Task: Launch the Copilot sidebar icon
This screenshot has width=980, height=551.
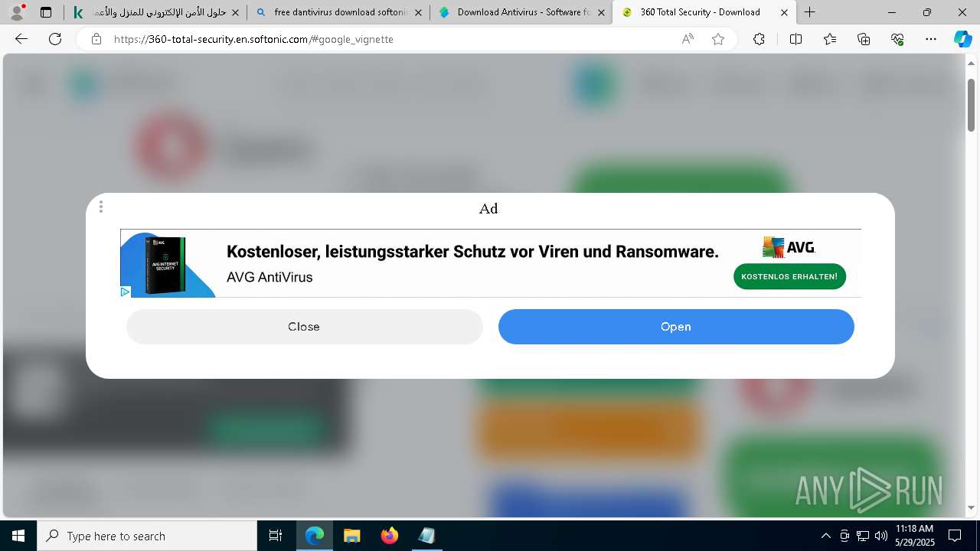Action: point(962,39)
